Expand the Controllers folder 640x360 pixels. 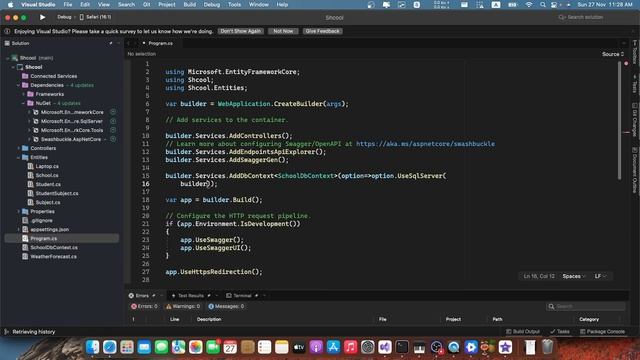coord(18,148)
